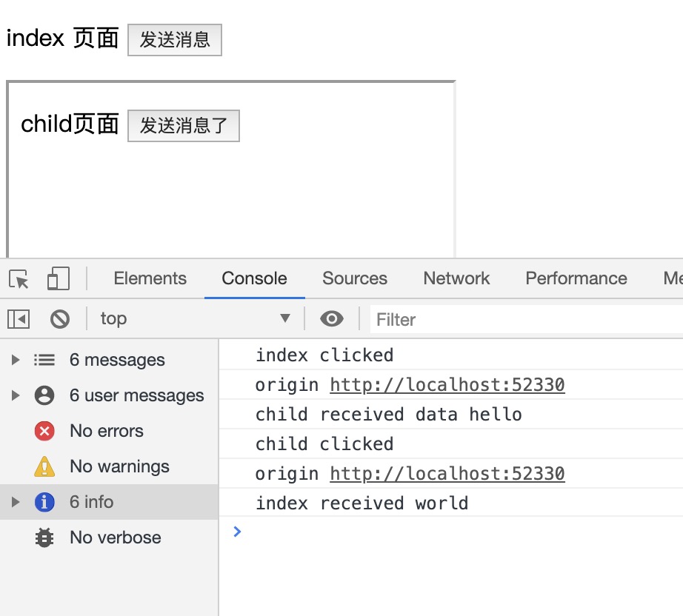Open live expression eye icon

coord(331,319)
